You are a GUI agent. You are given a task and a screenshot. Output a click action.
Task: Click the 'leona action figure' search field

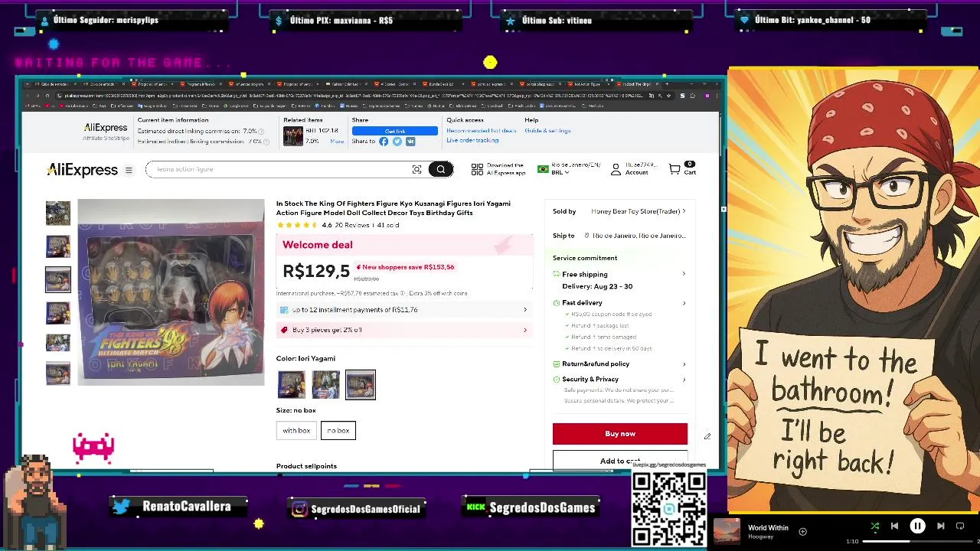(279, 169)
